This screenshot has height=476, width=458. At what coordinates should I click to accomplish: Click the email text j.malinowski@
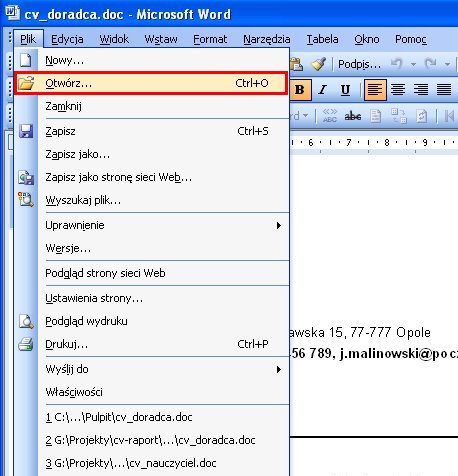click(386, 354)
